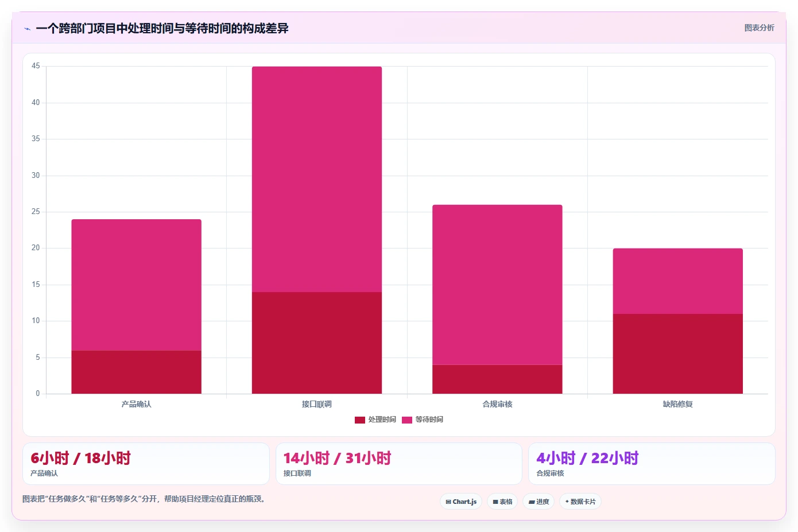
Task: Click the 缺陷修复 processing-time bar segment
Action: 678,354
